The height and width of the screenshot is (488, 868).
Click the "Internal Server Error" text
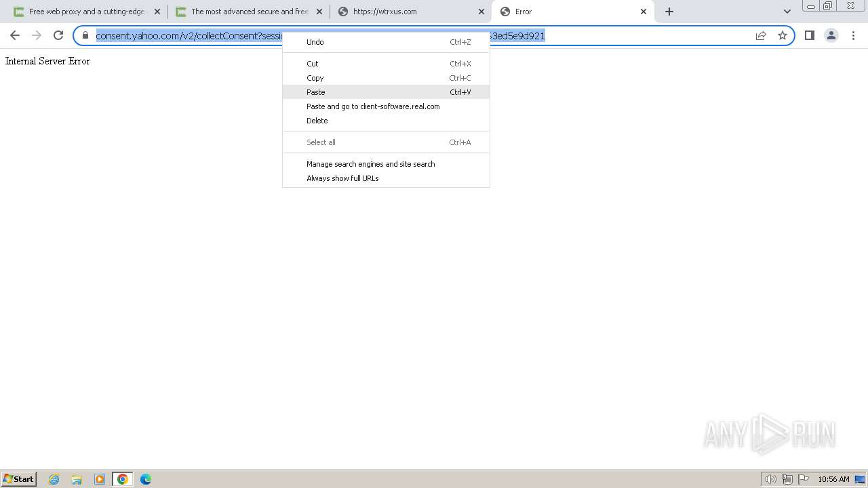coord(47,61)
